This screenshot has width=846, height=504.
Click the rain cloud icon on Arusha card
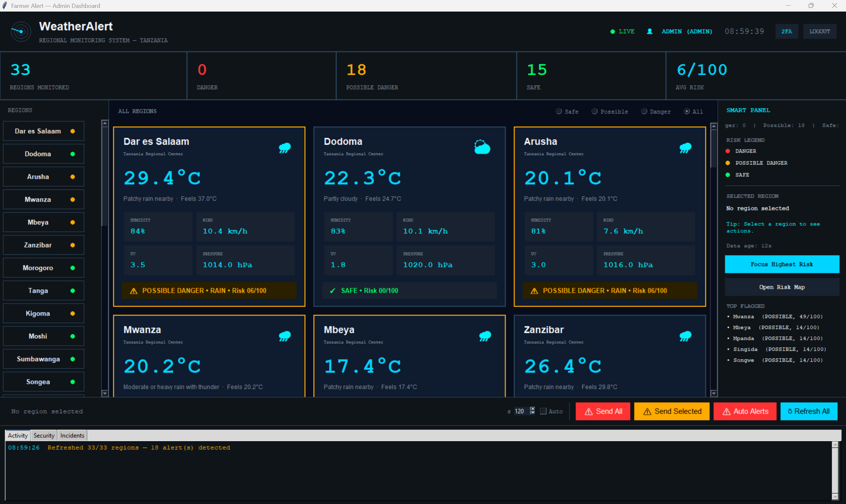pyautogui.click(x=685, y=148)
